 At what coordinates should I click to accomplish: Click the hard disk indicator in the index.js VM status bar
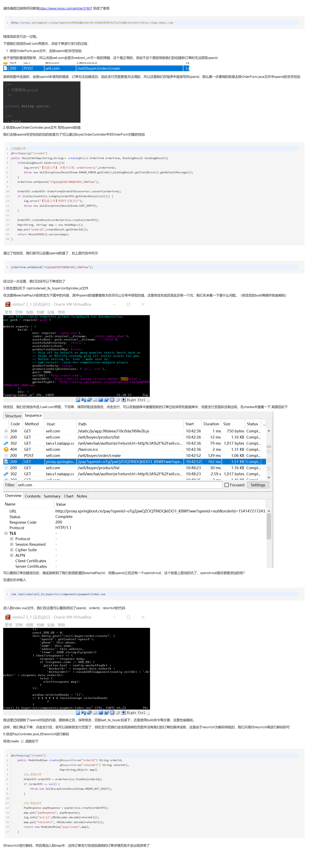point(78,400)
